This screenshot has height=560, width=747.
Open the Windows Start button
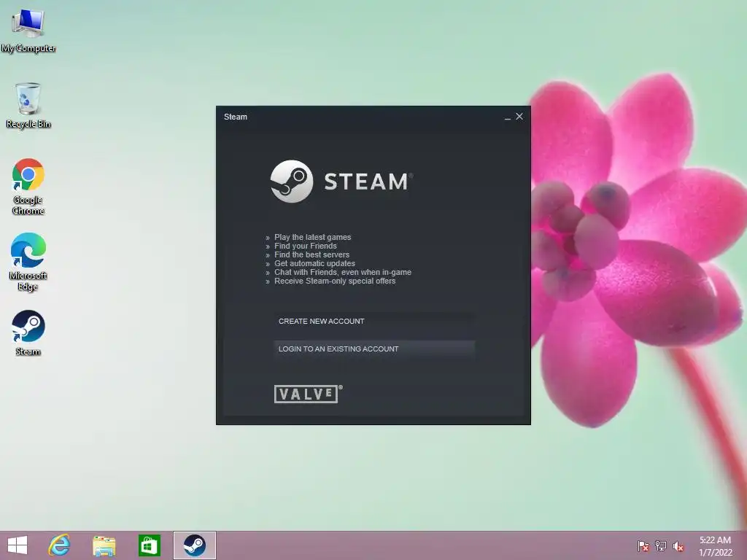[18, 545]
